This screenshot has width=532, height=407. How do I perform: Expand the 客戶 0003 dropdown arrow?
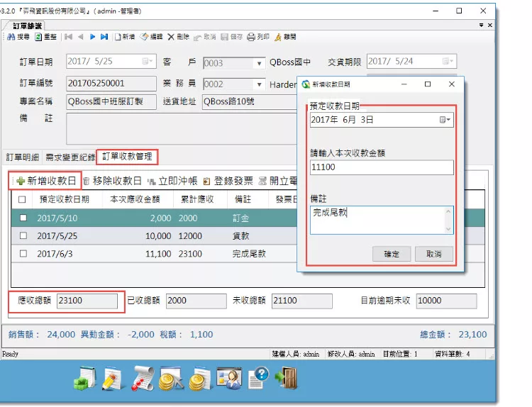coord(260,63)
